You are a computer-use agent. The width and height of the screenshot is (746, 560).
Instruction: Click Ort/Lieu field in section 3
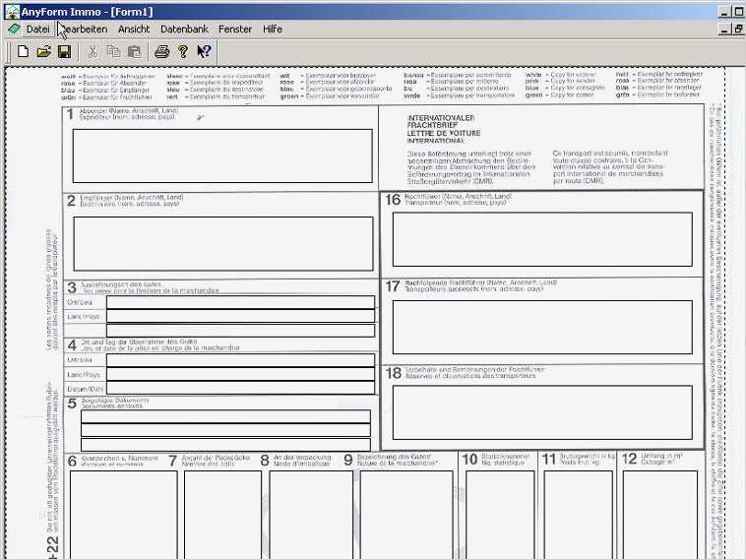coord(240,302)
